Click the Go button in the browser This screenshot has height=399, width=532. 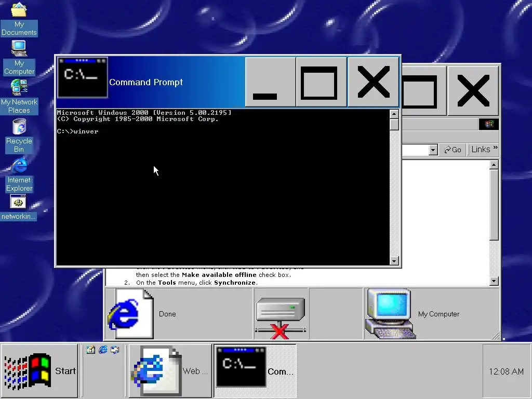[453, 150]
